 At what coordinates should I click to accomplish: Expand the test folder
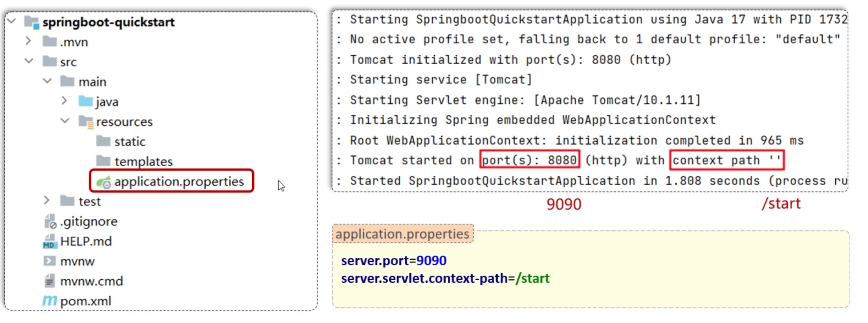47,200
